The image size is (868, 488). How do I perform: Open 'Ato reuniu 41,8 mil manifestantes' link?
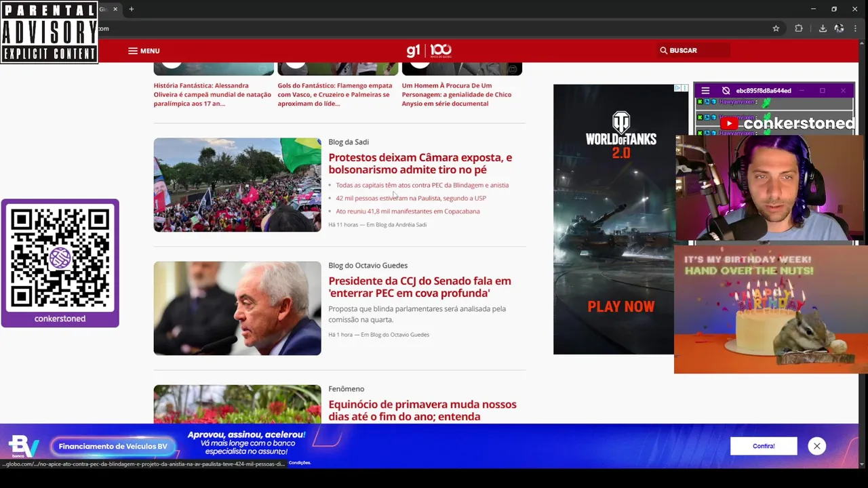pyautogui.click(x=408, y=211)
